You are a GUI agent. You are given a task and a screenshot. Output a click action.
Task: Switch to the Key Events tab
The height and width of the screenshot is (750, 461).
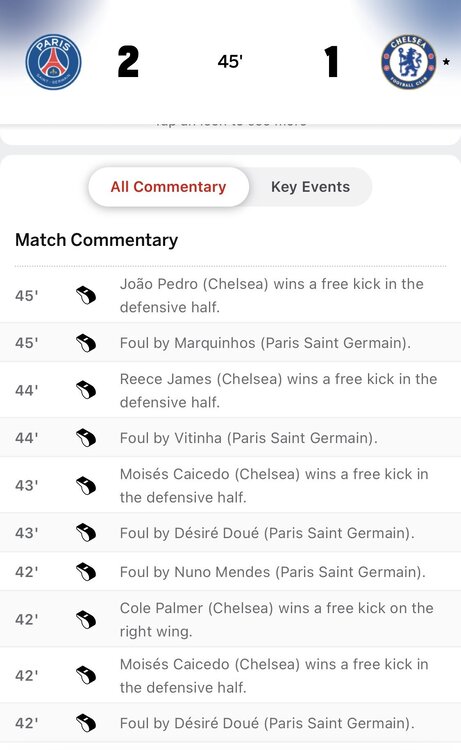[x=310, y=187]
